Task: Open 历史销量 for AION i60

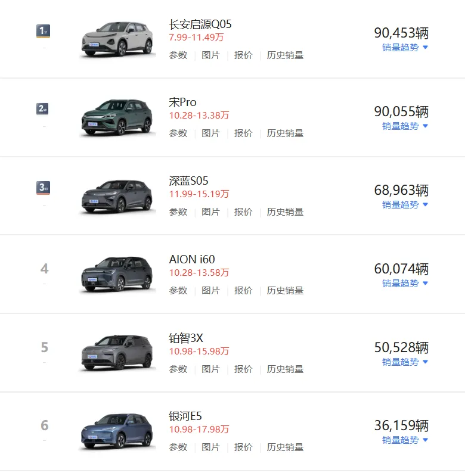Action: 285,291
